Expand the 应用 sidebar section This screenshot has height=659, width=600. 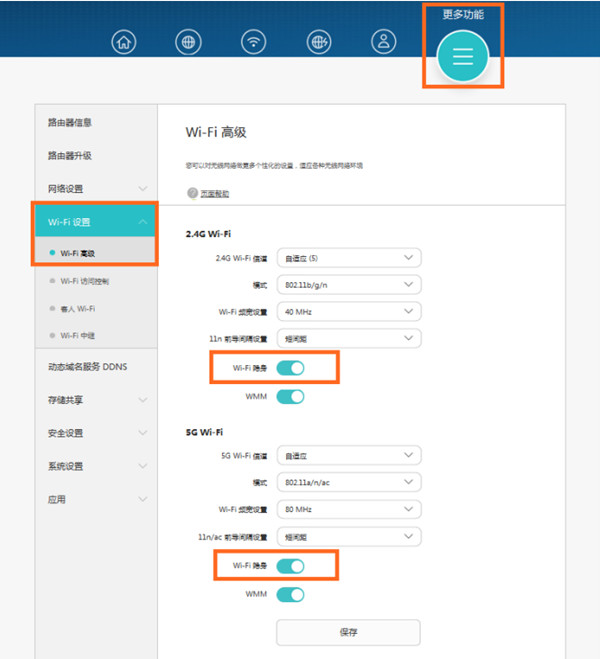coord(96,499)
